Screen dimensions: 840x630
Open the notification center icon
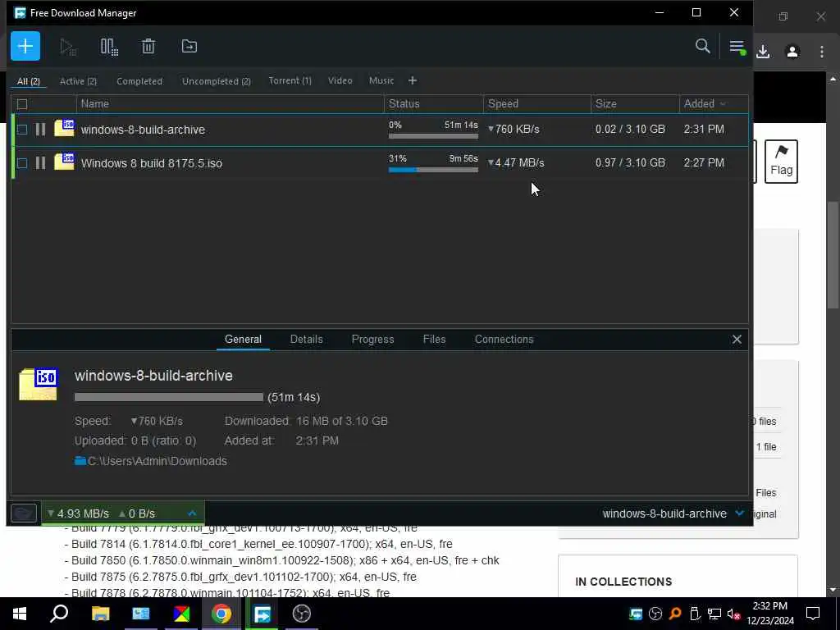click(x=813, y=614)
